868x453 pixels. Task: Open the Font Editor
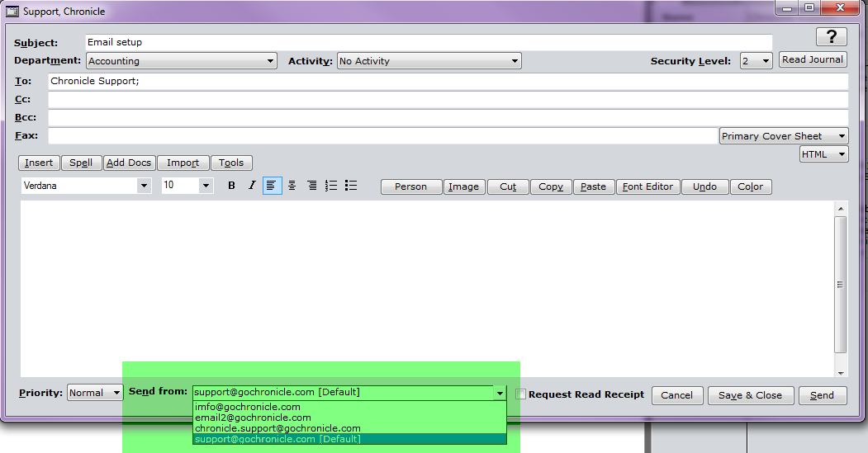click(x=648, y=187)
